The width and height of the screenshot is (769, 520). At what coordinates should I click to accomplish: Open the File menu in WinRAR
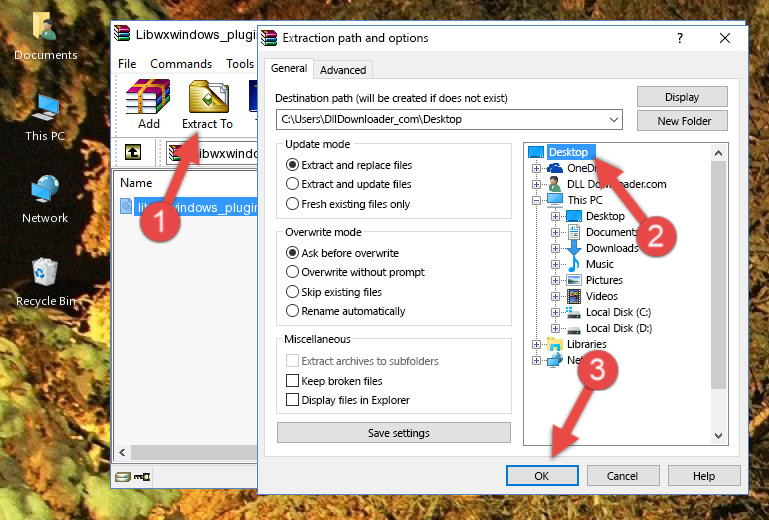pyautogui.click(x=127, y=64)
